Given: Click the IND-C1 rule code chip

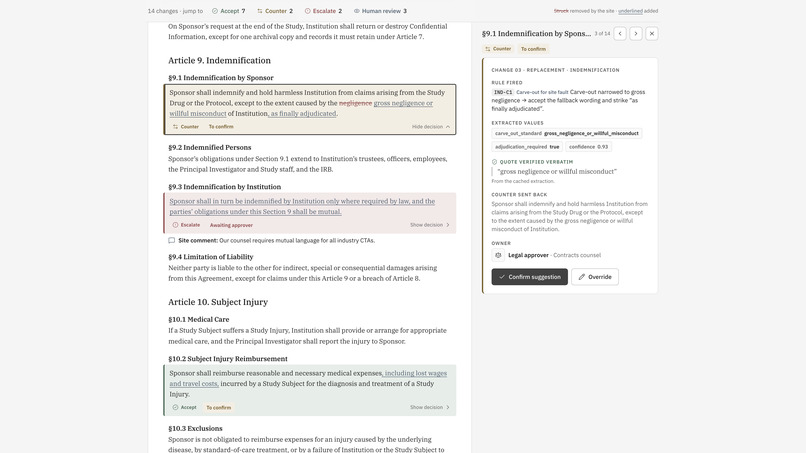Looking at the screenshot, I should [x=503, y=92].
